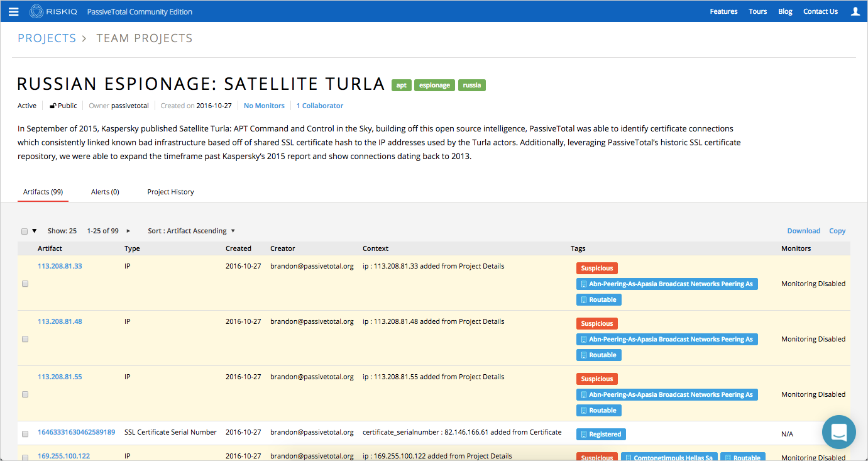This screenshot has height=461, width=868.
Task: Go to PROJECTS breadcrumb
Action: point(47,38)
